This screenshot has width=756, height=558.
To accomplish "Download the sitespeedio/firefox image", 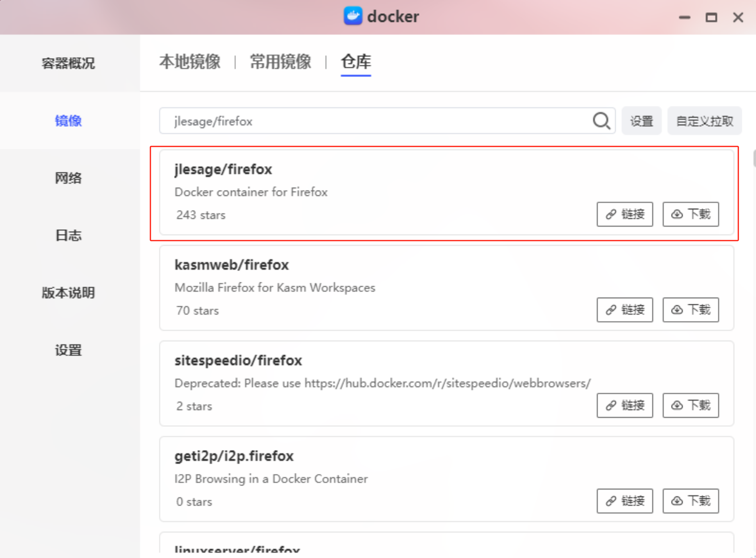I will click(x=690, y=405).
